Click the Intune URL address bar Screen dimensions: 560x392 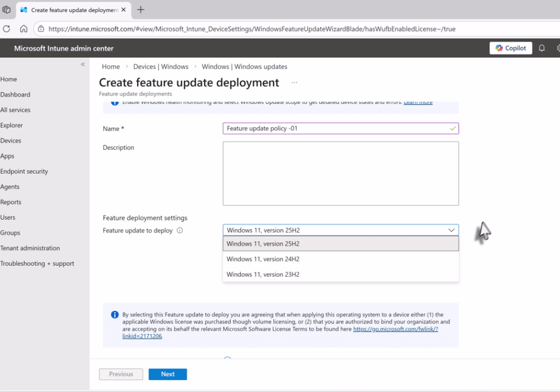point(252,29)
